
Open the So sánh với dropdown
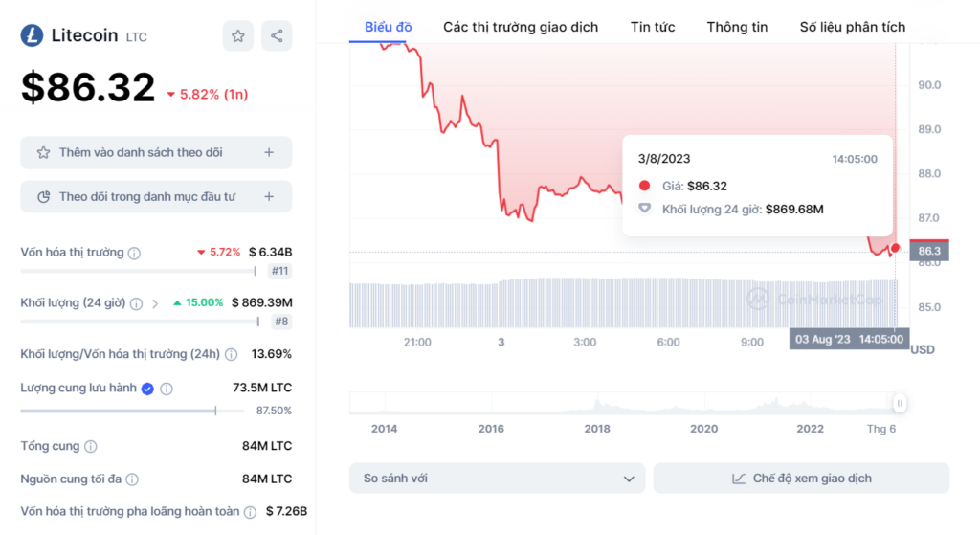pyautogui.click(x=498, y=479)
